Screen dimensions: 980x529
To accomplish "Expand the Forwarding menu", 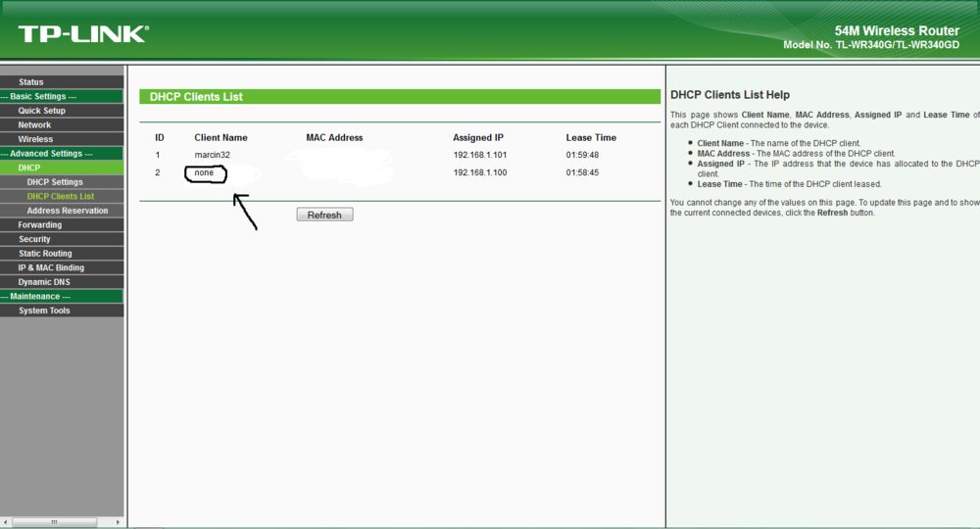I will coord(40,225).
